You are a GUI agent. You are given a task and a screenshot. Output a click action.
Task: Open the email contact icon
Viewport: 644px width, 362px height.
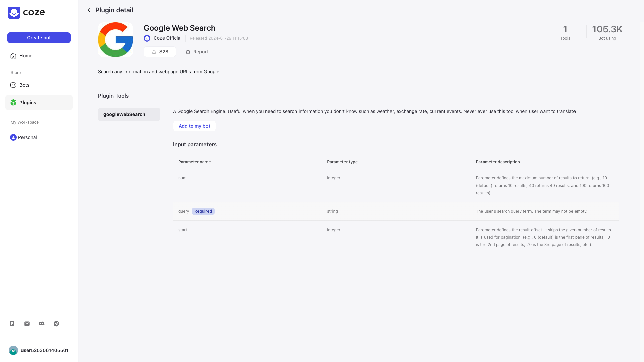27,323
